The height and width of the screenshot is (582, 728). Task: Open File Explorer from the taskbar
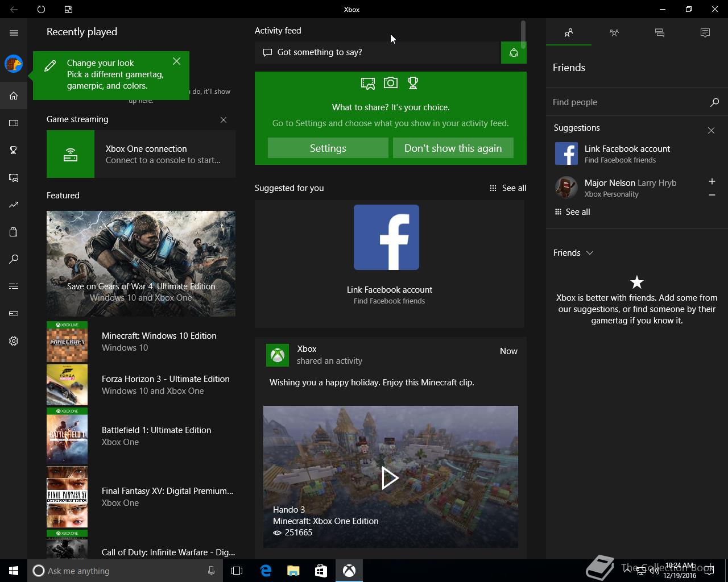point(293,571)
